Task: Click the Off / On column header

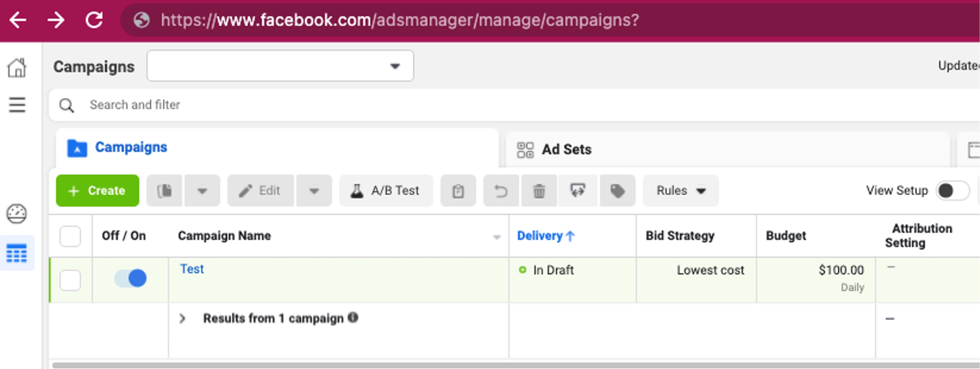Action: tap(124, 236)
